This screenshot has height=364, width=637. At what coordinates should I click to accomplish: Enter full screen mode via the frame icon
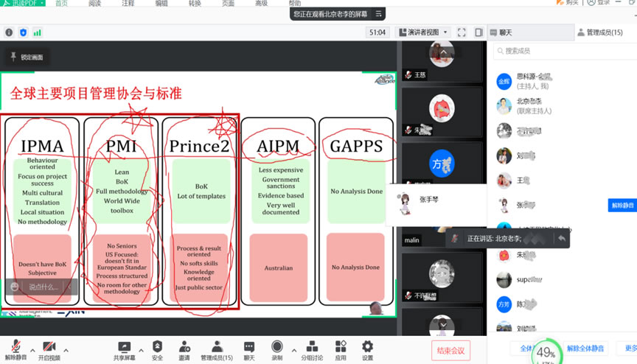[462, 32]
